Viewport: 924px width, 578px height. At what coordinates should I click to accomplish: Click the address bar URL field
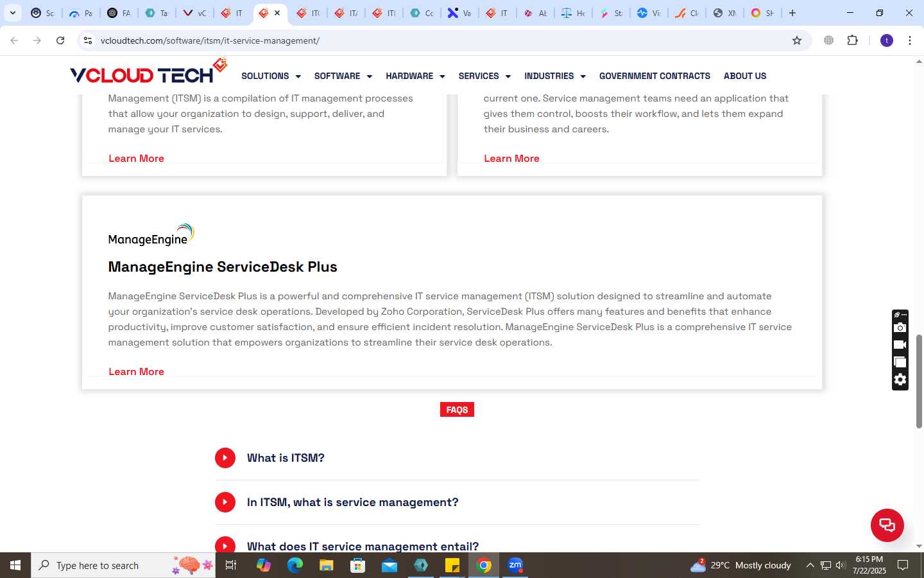pyautogui.click(x=443, y=40)
